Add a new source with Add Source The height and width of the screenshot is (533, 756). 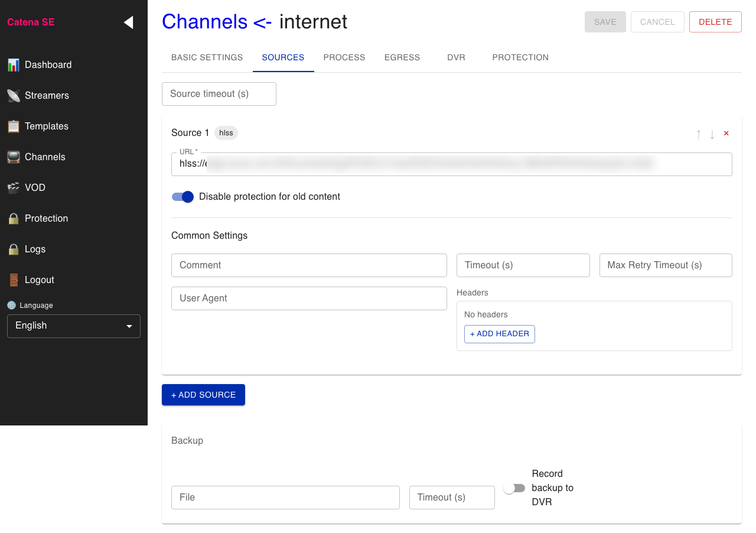click(203, 394)
